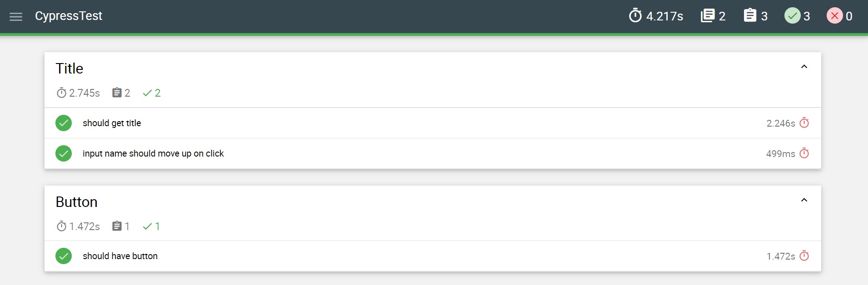Screen dimensions: 868x285
Task: Expand the 'should get title' test details
Action: point(112,123)
